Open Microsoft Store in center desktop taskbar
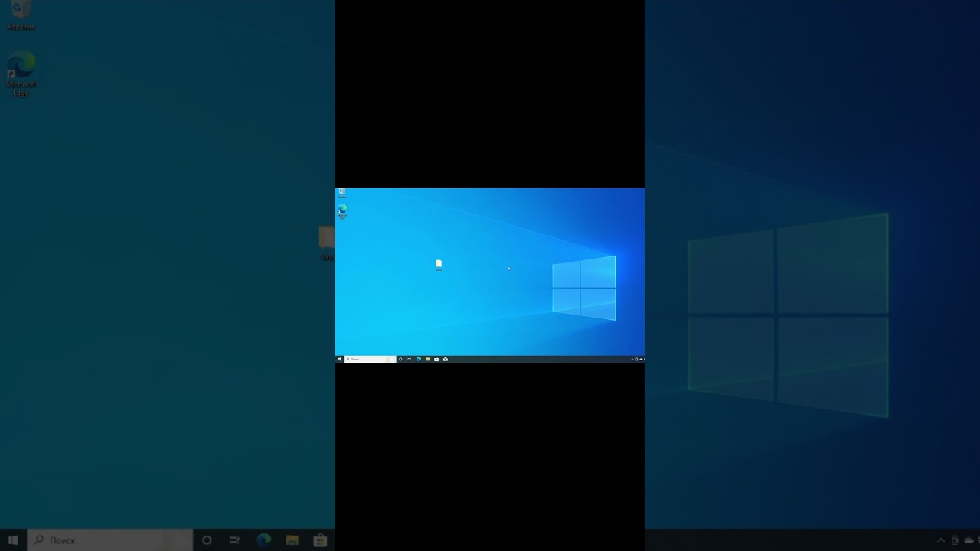 [436, 359]
